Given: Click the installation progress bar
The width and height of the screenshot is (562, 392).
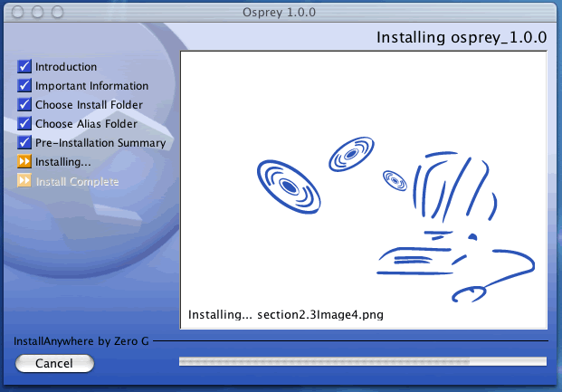Looking at the screenshot, I should (363, 362).
